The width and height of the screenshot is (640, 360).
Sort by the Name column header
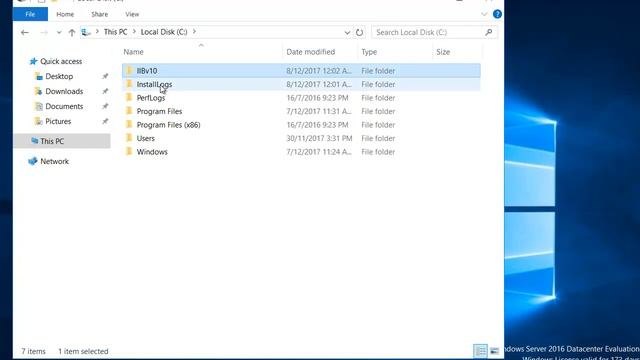click(133, 52)
